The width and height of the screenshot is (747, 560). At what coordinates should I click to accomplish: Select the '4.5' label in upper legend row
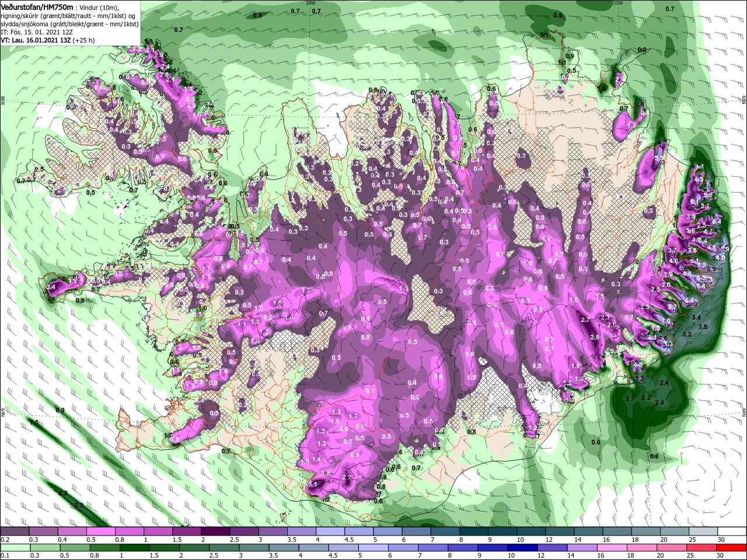(x=349, y=540)
